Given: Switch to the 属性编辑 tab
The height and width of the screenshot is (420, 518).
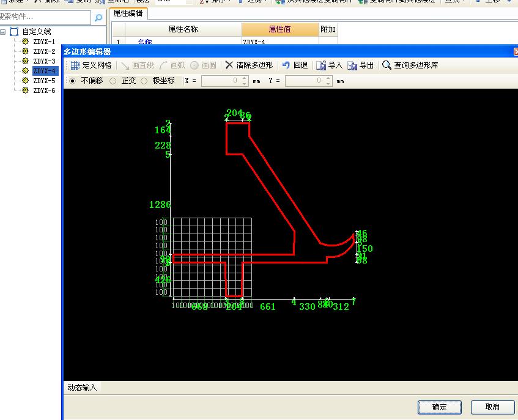Looking at the screenshot, I should coord(128,12).
